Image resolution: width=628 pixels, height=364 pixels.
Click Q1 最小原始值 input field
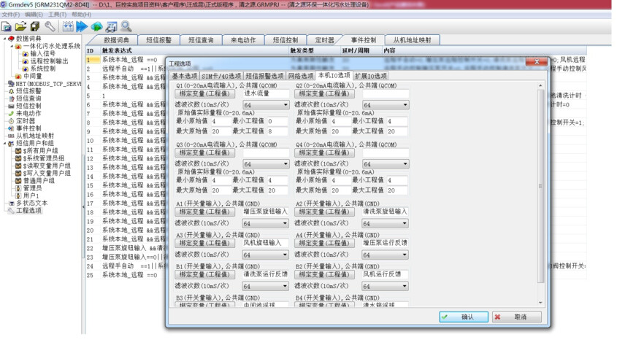[x=221, y=121]
